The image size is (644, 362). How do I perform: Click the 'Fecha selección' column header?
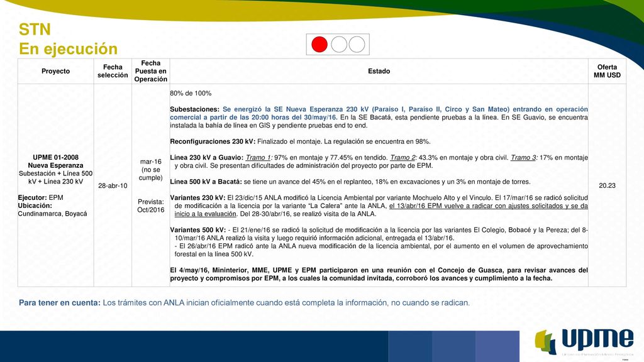tap(113, 71)
